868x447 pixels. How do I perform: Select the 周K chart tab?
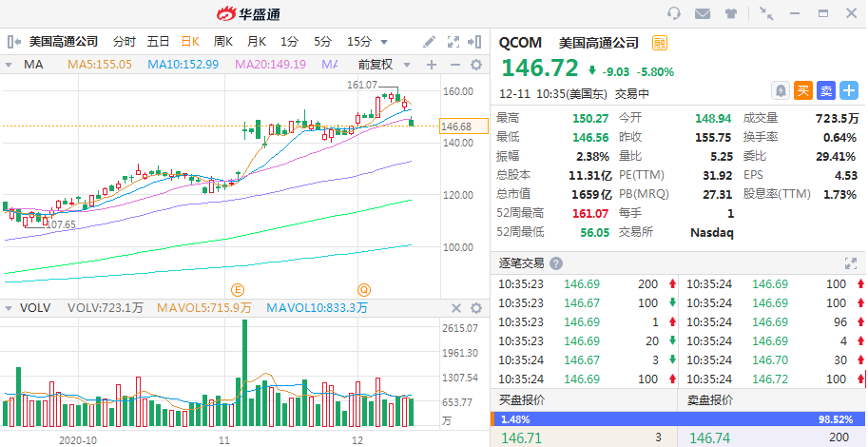(x=223, y=42)
